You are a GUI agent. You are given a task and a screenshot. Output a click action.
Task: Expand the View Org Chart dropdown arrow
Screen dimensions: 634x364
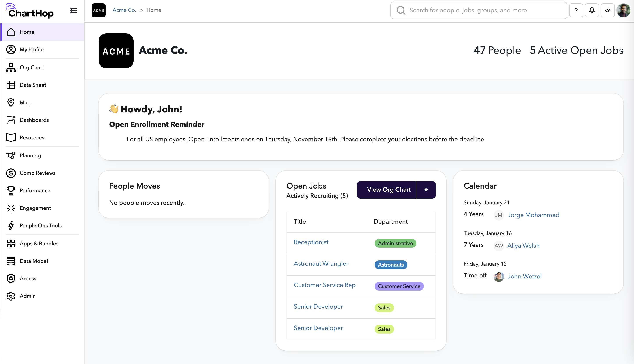pos(426,190)
